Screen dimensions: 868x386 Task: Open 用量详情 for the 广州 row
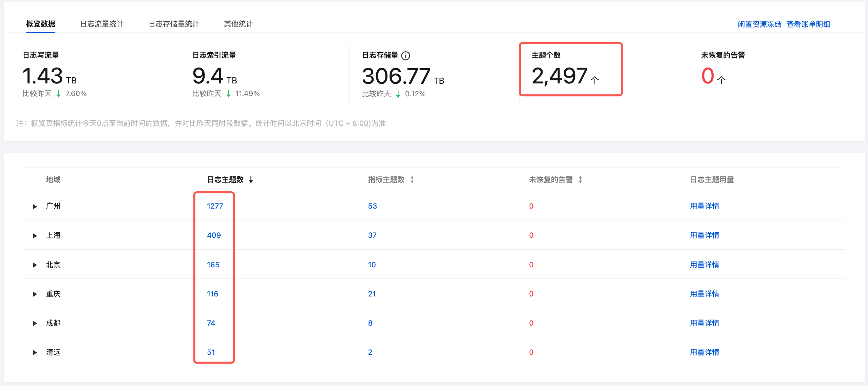(704, 206)
